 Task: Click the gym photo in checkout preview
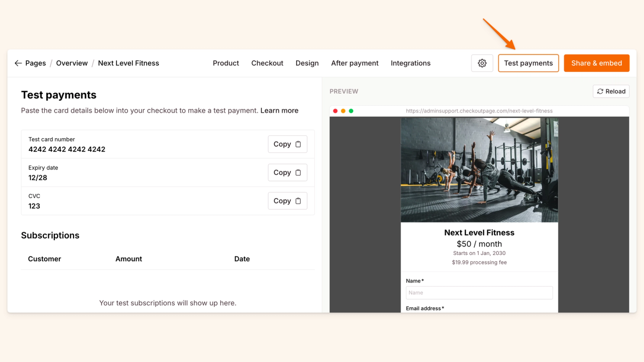479,170
